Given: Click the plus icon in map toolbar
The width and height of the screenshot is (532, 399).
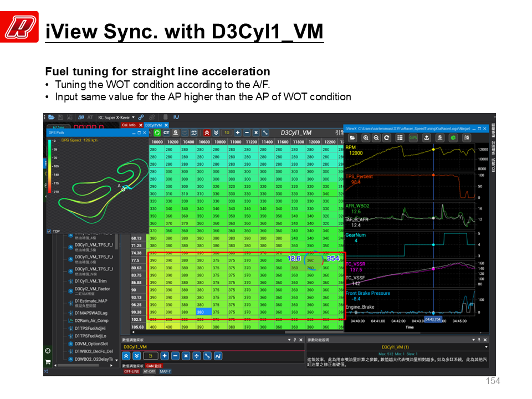Looking at the screenshot, I should (238, 132).
